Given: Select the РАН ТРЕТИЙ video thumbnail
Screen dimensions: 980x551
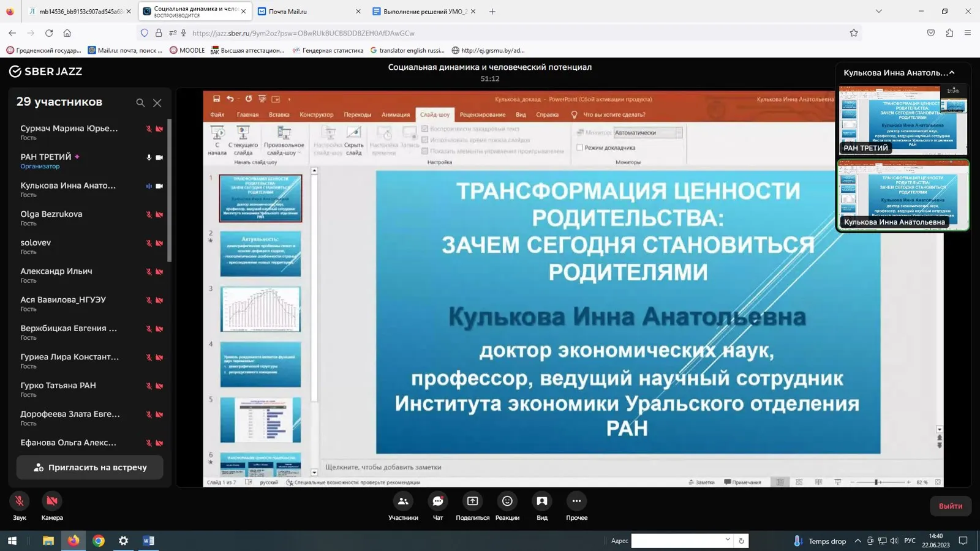Looking at the screenshot, I should coord(903,120).
